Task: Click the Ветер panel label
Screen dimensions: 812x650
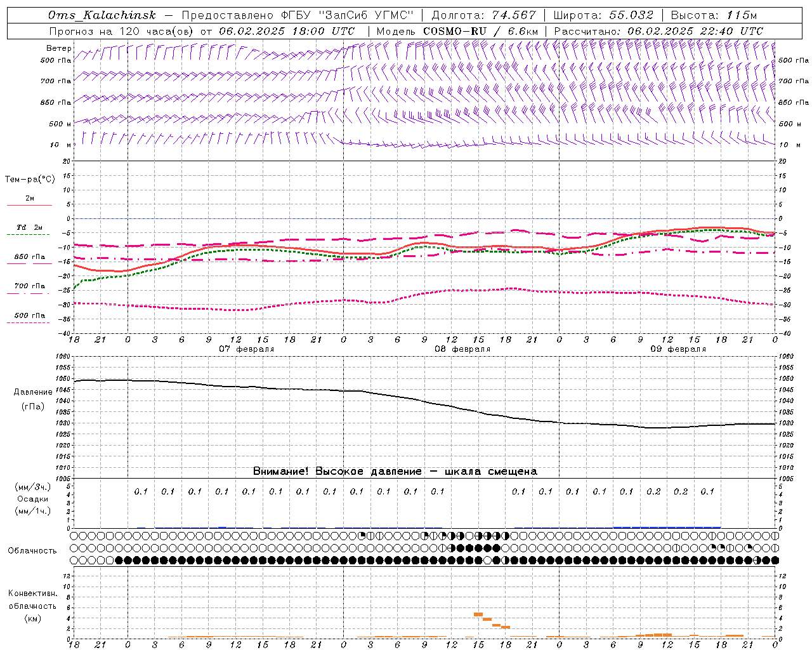Action: (59, 48)
